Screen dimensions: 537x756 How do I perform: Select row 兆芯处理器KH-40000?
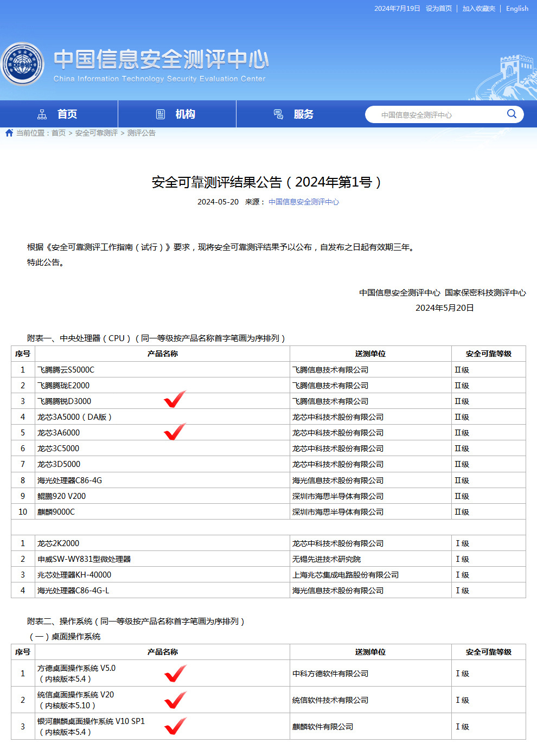pyautogui.click(x=268, y=575)
